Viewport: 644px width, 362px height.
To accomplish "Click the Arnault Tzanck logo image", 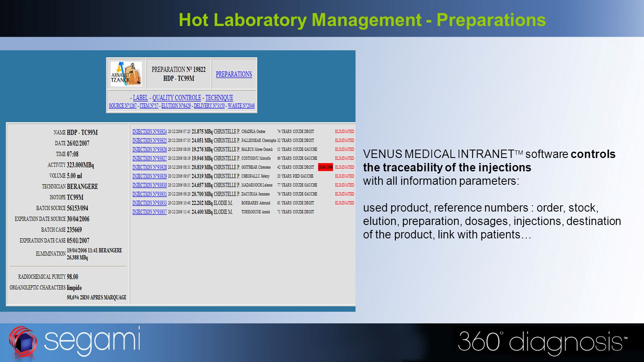I will click(126, 74).
